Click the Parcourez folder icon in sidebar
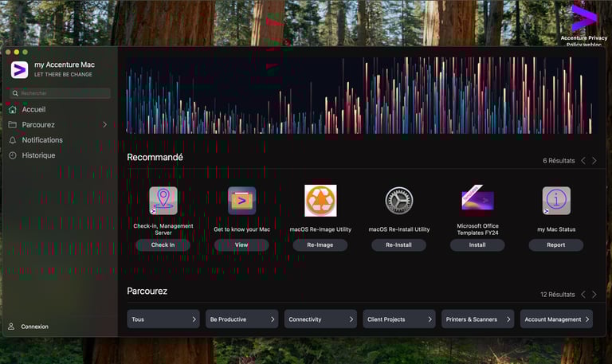This screenshot has height=364, width=612. click(x=13, y=124)
